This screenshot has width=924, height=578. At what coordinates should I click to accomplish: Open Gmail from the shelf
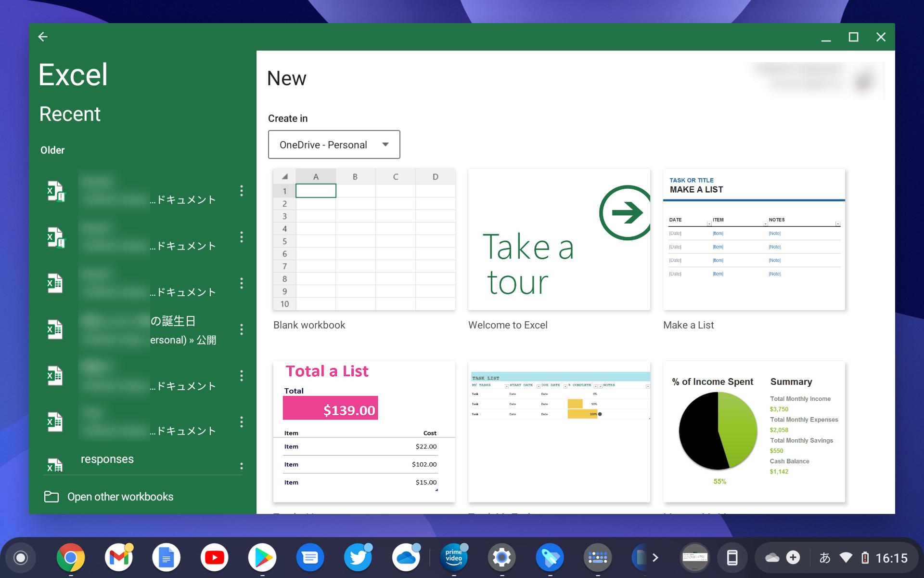pos(118,557)
